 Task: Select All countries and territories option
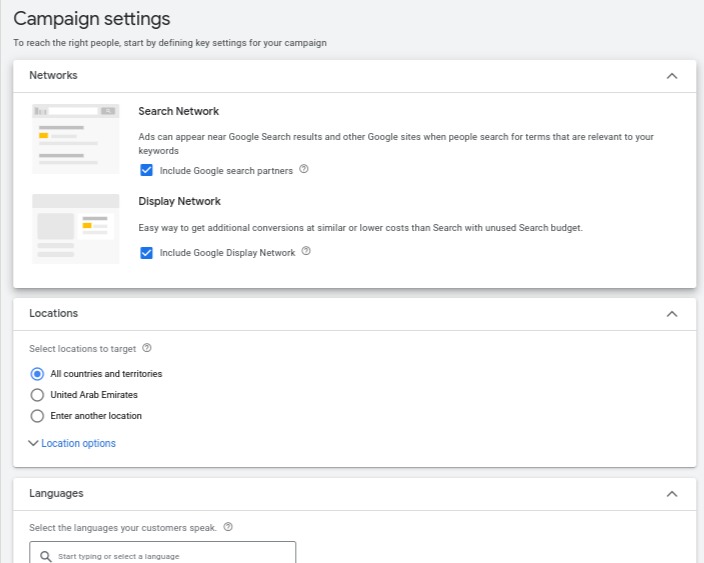pos(38,374)
